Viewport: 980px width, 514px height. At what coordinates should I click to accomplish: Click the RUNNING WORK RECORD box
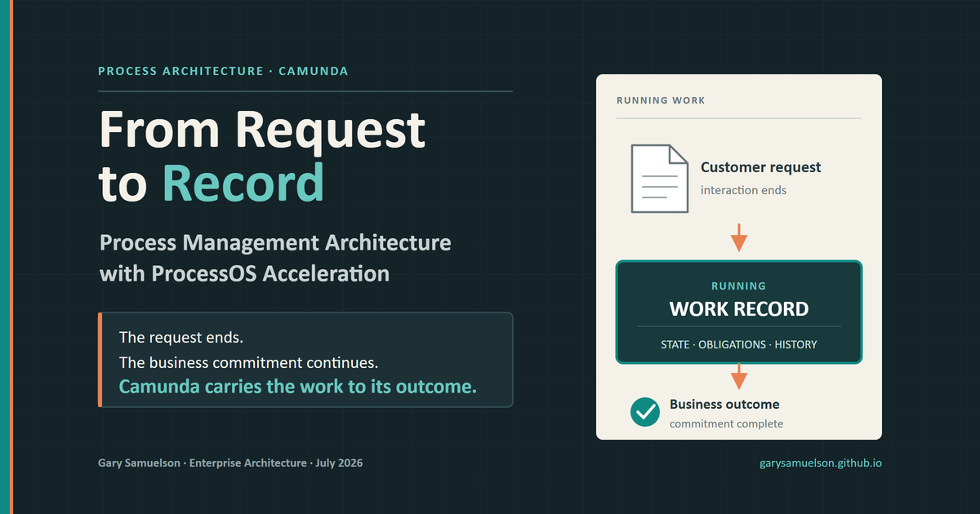(x=739, y=312)
